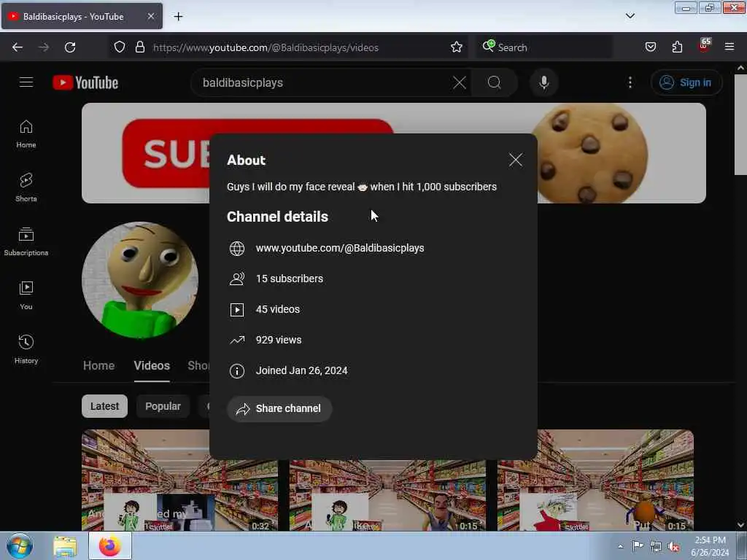Click the Share channel button

coord(279,408)
